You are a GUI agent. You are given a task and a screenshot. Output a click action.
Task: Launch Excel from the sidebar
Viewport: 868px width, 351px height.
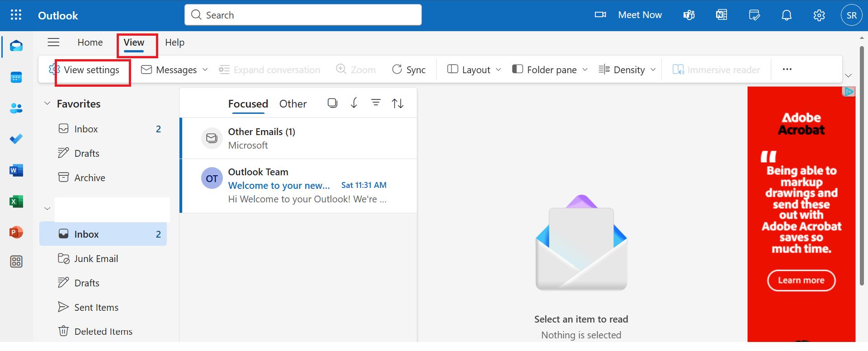point(16,201)
